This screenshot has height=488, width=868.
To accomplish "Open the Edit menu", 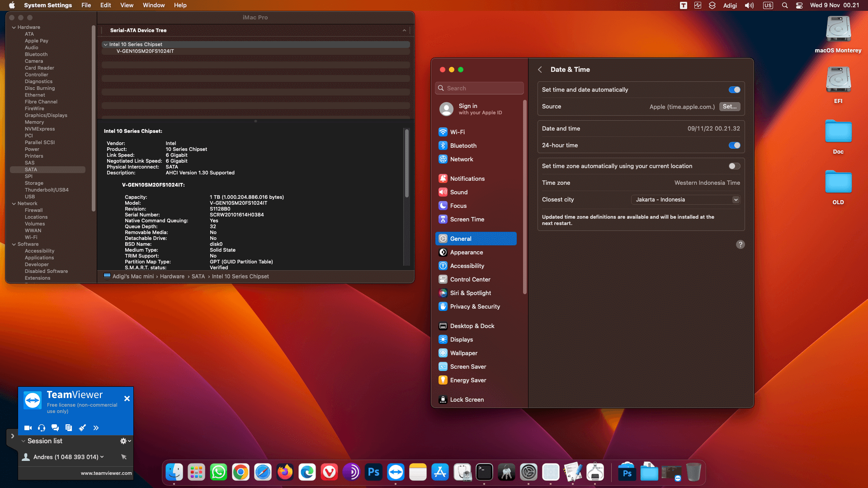I will 105,5.
